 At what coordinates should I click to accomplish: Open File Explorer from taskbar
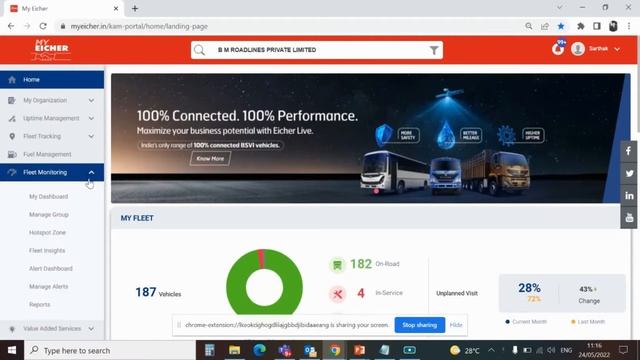(234, 350)
